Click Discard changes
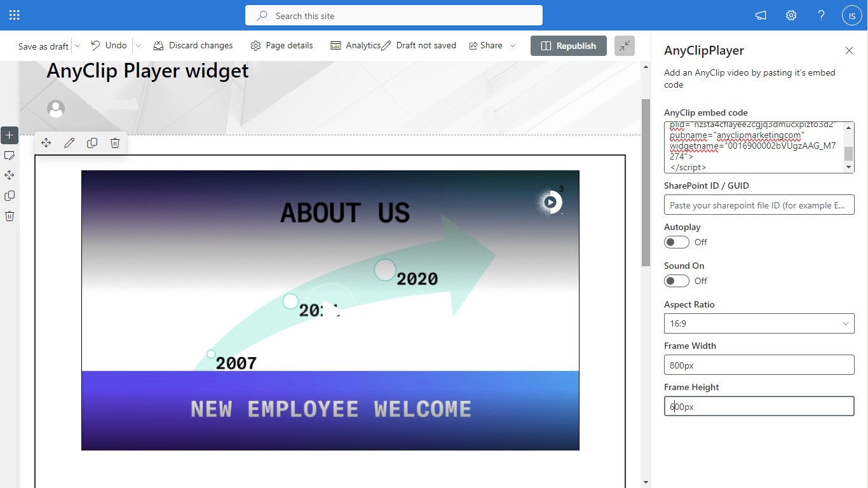 pos(193,45)
